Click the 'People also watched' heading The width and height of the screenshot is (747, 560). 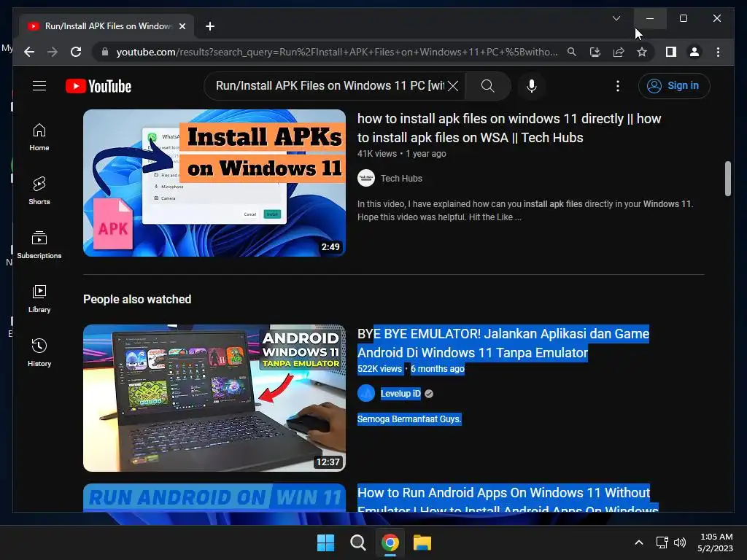pos(137,300)
